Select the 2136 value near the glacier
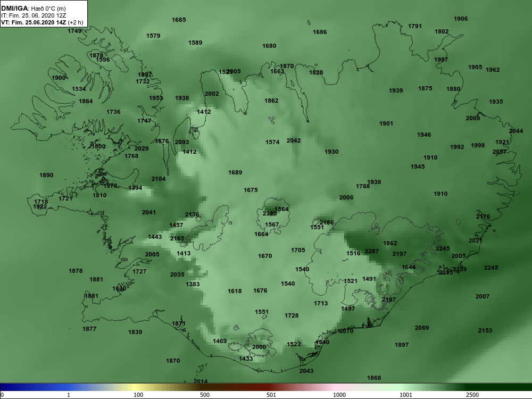This screenshot has height=399, width=532. coord(192,214)
